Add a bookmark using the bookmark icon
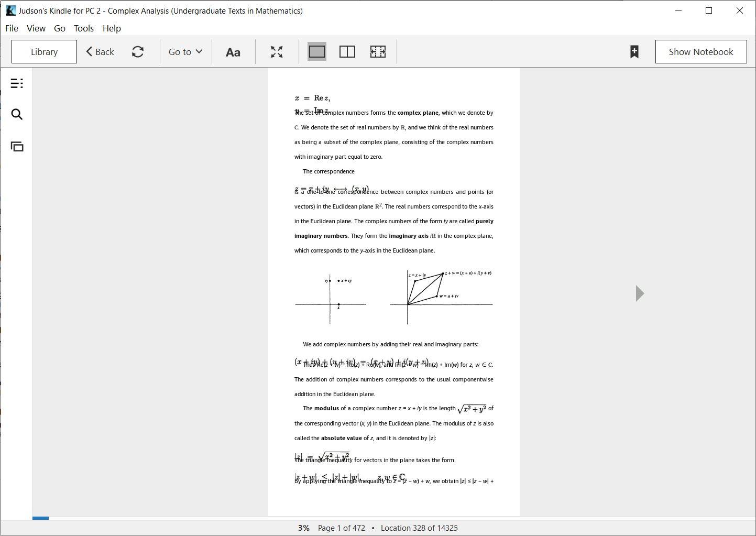This screenshot has height=536, width=756. coord(634,51)
